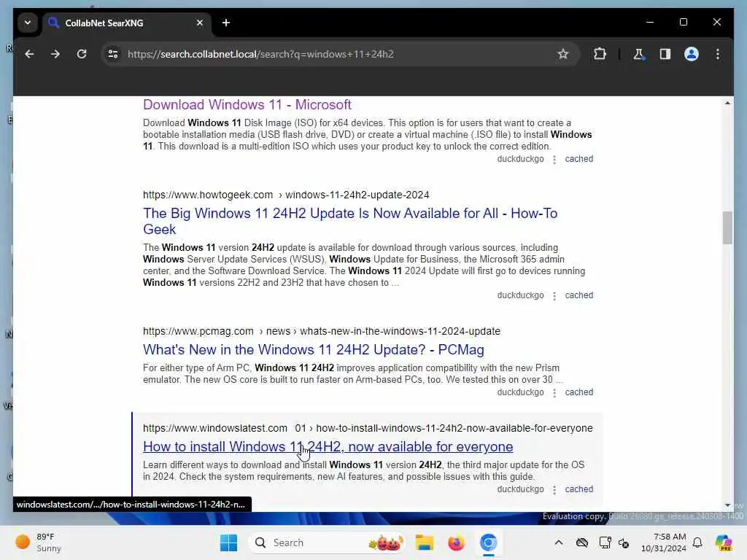
Task: Open cached link for PCMag result
Action: click(x=578, y=392)
